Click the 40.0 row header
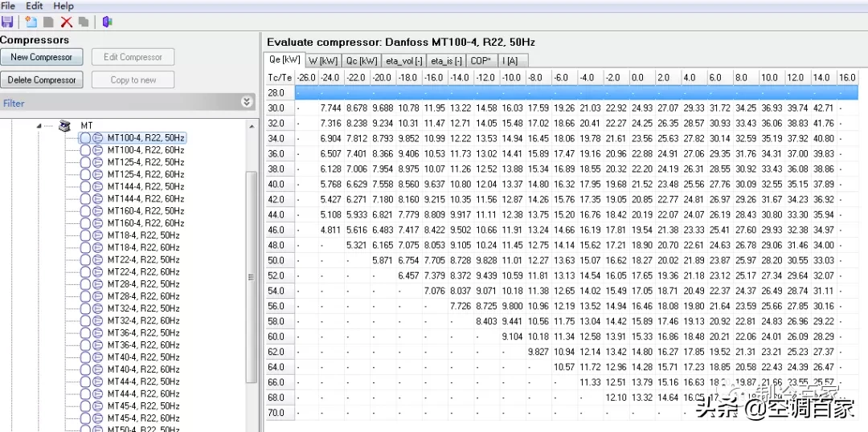Screen dimensions: 868x432 pos(280,184)
